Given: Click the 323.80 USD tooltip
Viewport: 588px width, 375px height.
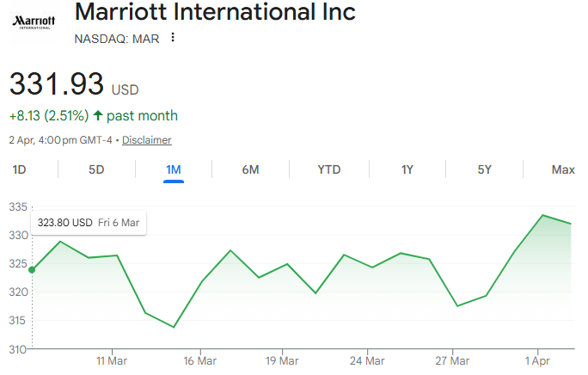Looking at the screenshot, I should click(x=88, y=223).
